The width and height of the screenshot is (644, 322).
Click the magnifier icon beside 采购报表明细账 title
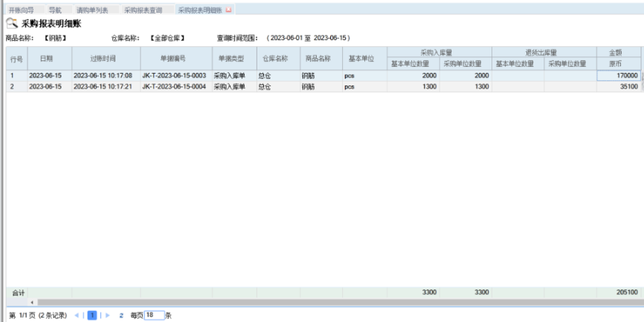click(x=11, y=24)
